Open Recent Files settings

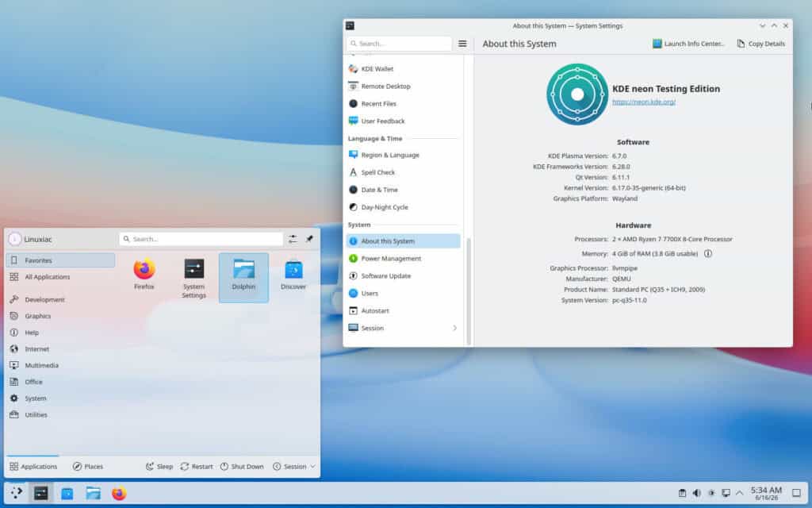(x=403, y=104)
